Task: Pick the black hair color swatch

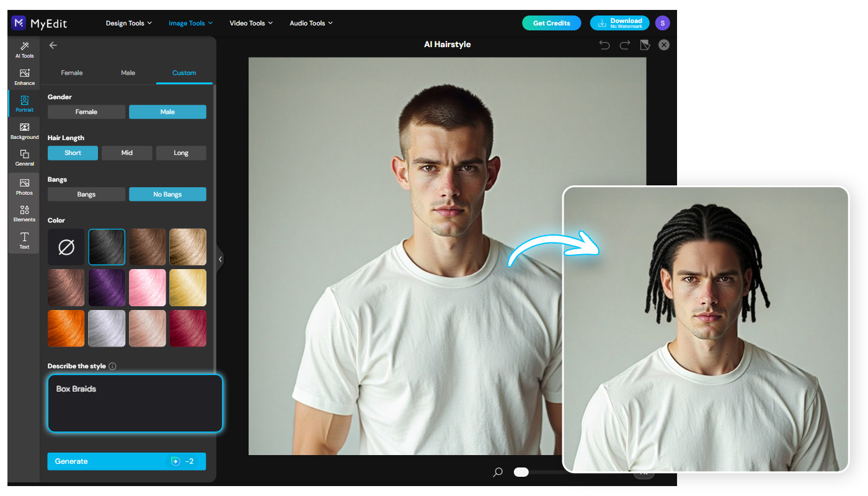Action: point(107,247)
